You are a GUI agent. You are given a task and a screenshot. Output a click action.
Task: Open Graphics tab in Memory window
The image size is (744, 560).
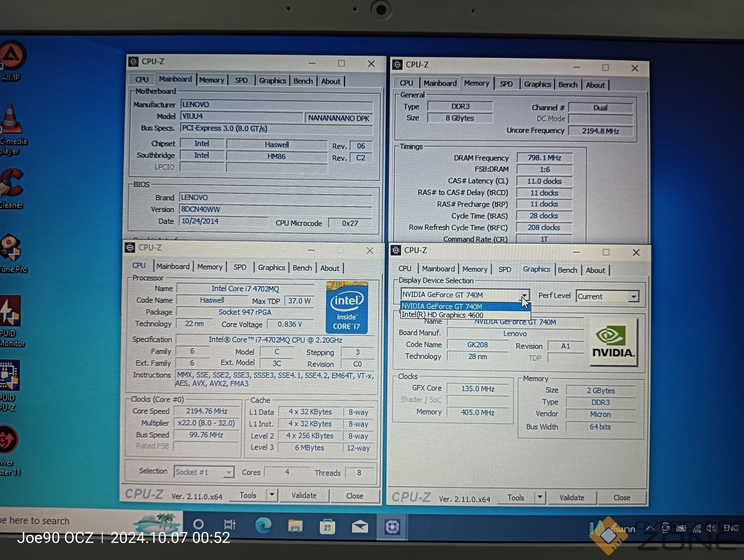click(x=537, y=84)
